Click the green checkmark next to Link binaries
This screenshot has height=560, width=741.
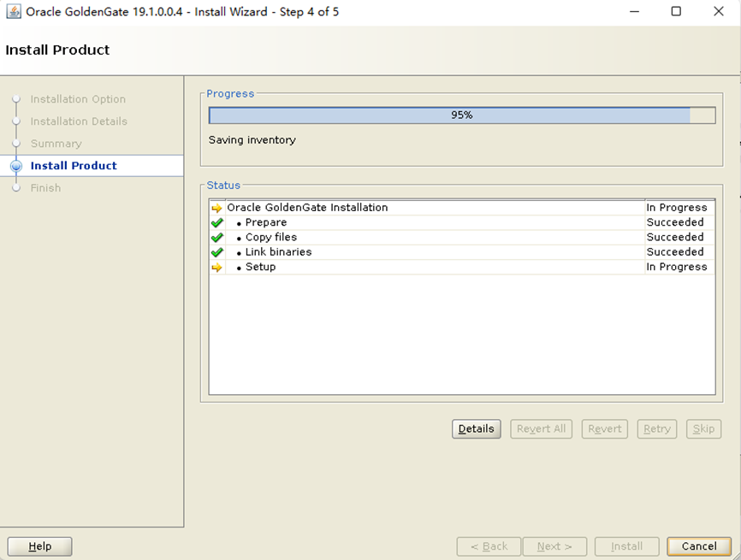(x=217, y=252)
